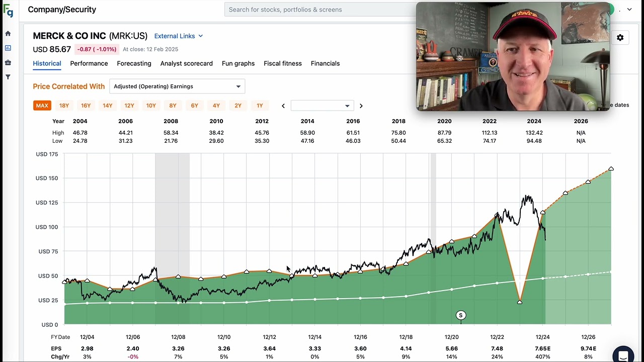Click the 12/20 EPS value 5.66

[x=452, y=348]
